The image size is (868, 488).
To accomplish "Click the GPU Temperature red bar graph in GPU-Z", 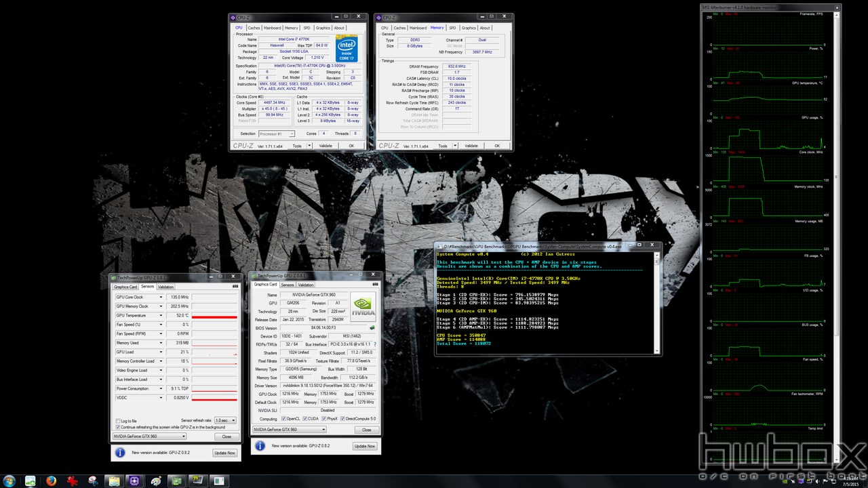I will coord(214,315).
